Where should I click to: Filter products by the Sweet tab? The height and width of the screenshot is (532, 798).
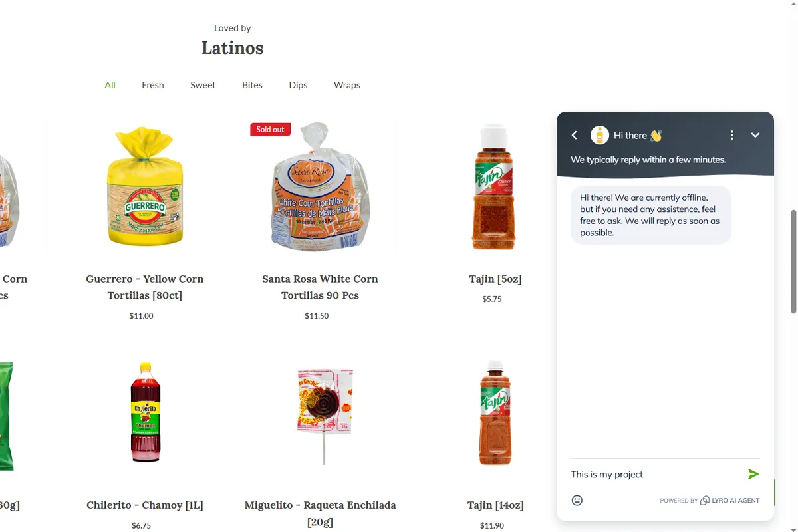pyautogui.click(x=203, y=85)
